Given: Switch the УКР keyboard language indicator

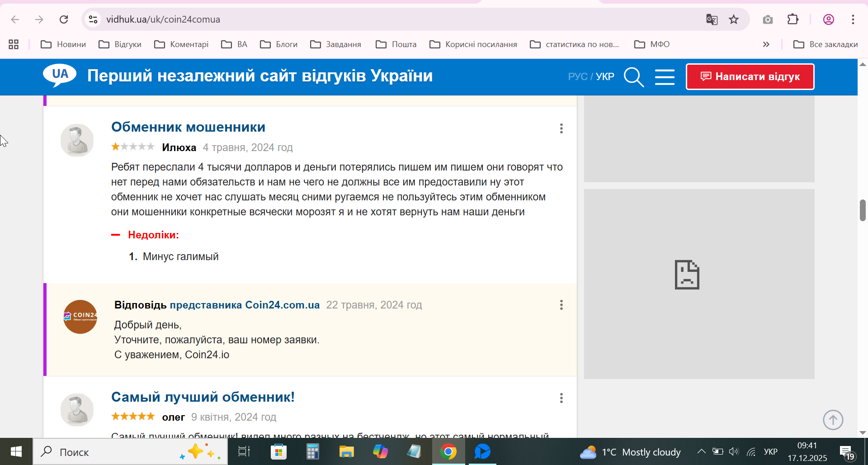Looking at the screenshot, I should [771, 451].
